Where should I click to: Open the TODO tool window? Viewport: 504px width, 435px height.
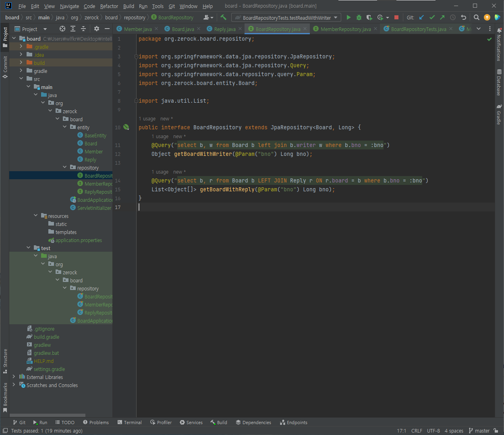coord(65,423)
